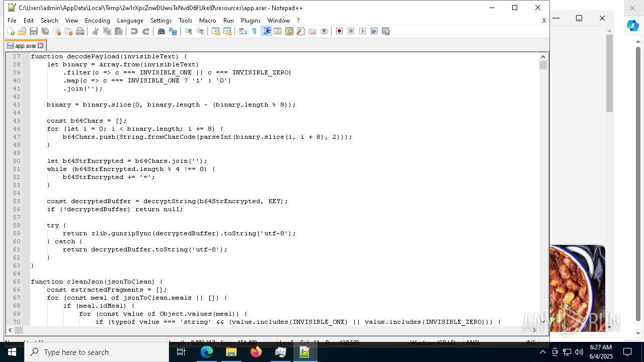Open the Encoding menu
644x362 pixels.
pos(98,21)
